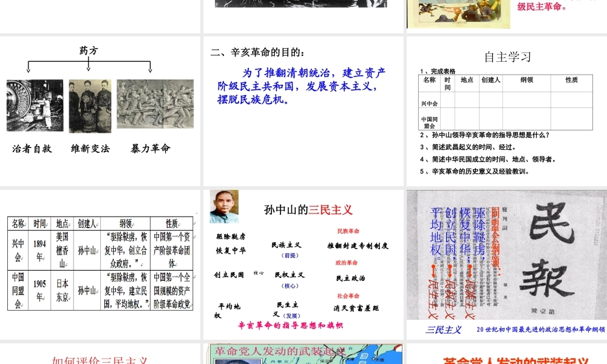
Task: Click the 推翻封建专制制度 text
Action: (x=358, y=246)
